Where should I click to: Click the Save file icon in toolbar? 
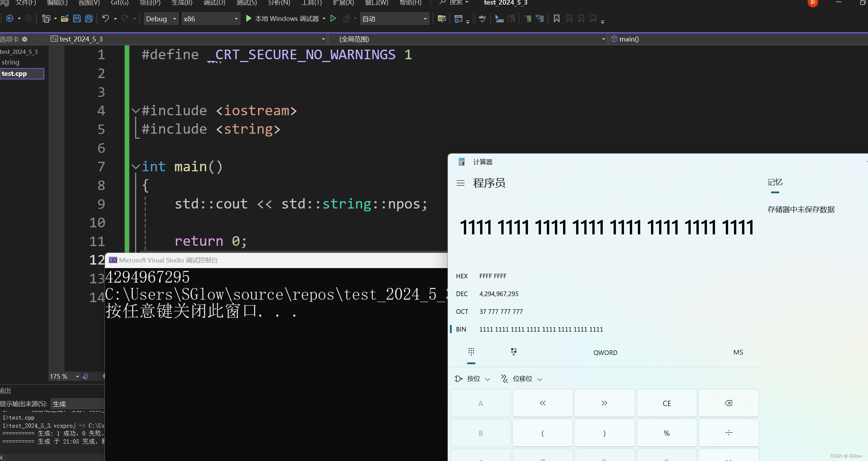tap(77, 19)
